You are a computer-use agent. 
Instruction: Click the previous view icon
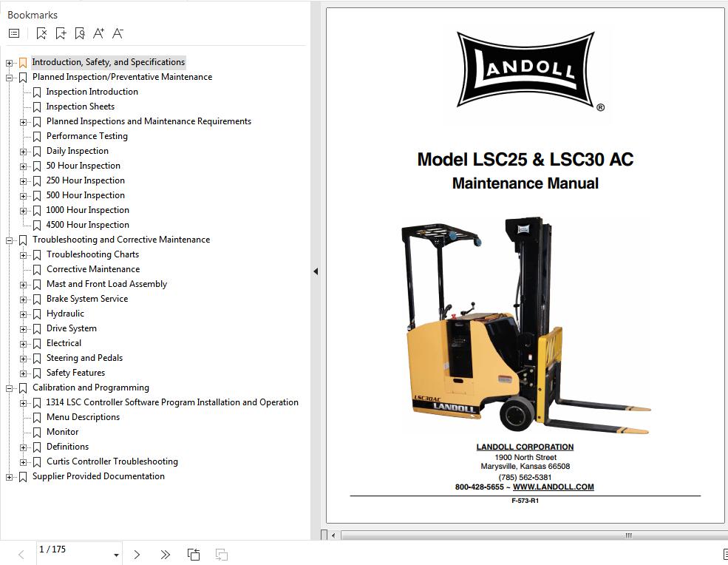tap(194, 555)
